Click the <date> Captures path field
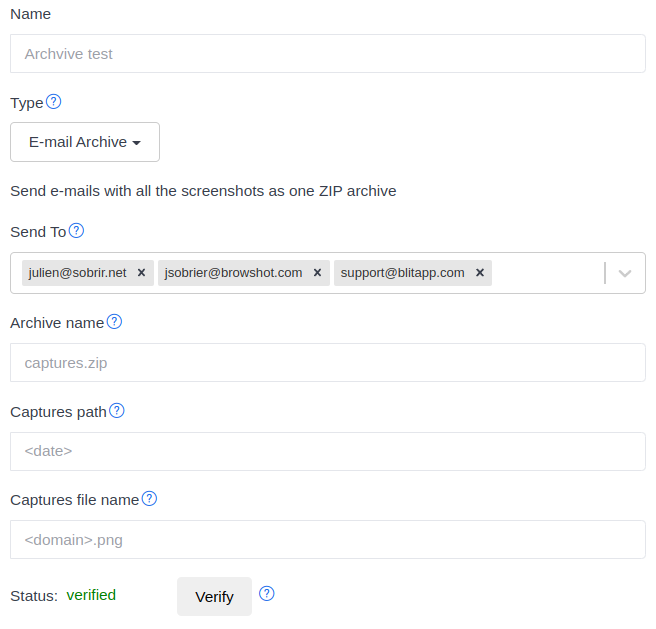 [328, 452]
